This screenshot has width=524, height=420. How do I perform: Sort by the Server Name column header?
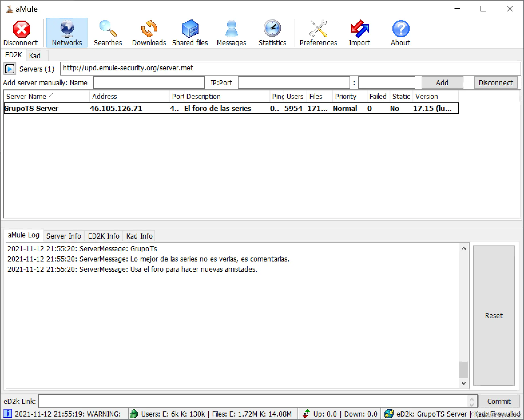click(46, 97)
